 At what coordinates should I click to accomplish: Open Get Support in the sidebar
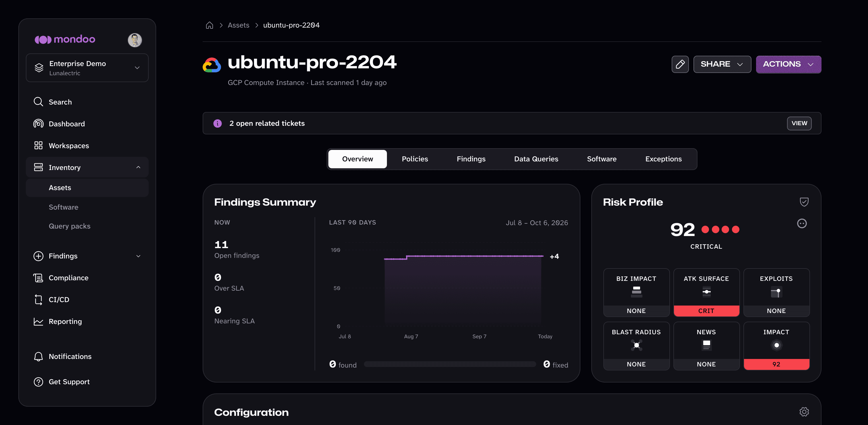[87, 382]
